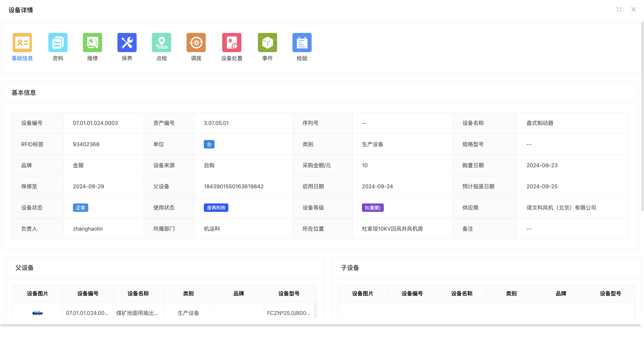Open the 保养 maintenance wrench icon
Viewport: 644px width, 354px height.
pos(127,43)
